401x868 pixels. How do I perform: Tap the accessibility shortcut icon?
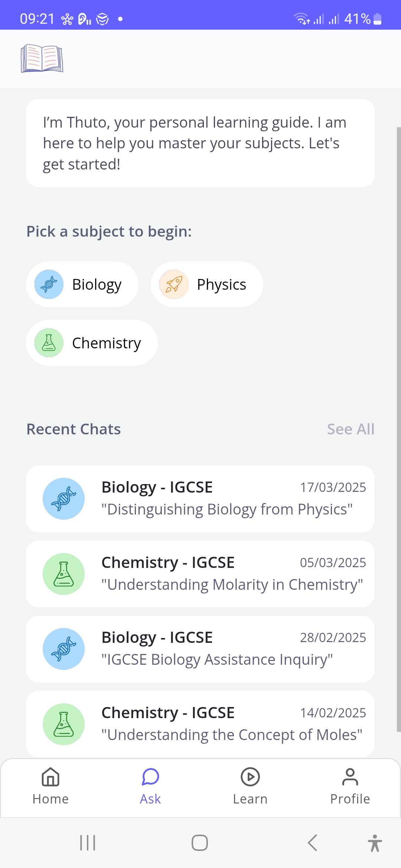click(375, 843)
